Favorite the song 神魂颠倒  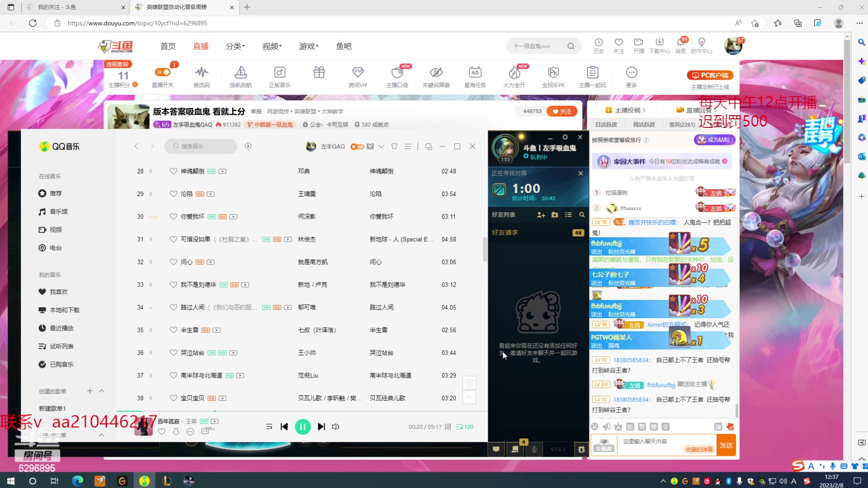click(173, 171)
